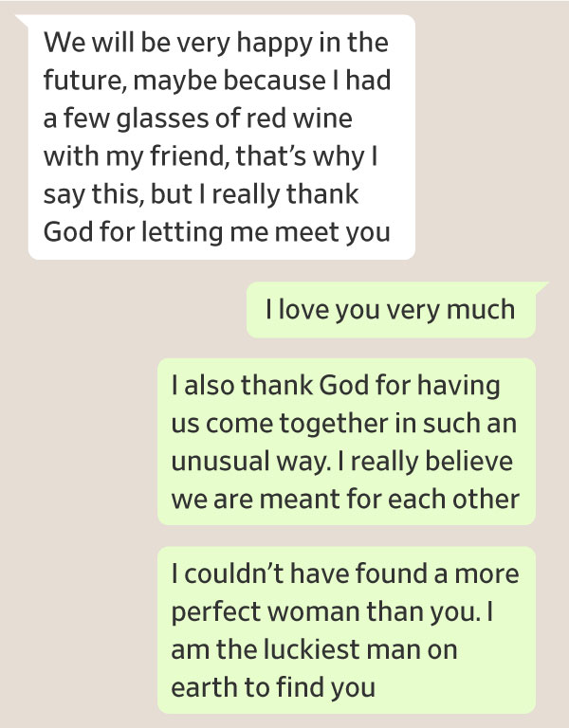Click the words "I couldn't have found a more"
569x728 pixels.
(345, 574)
